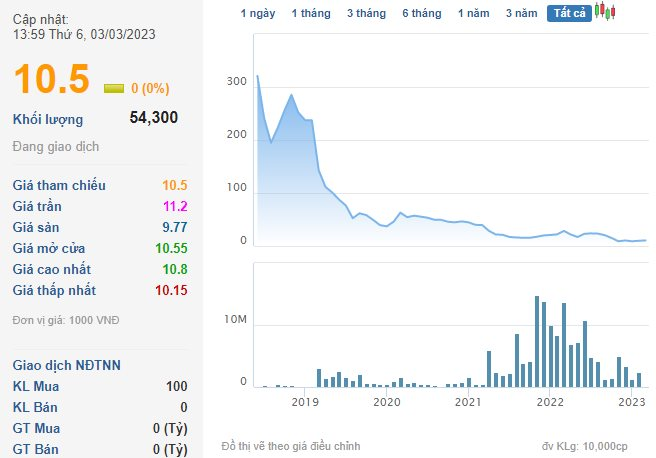656x458 pixels.
Task: Switch chart to '6 tháng' range
Action: 421,13
